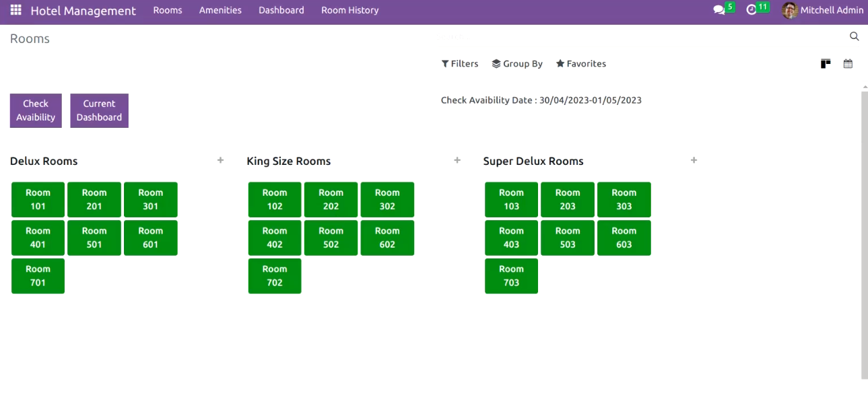Select the green Room 502 tile
The image size is (868, 393).
click(x=331, y=238)
